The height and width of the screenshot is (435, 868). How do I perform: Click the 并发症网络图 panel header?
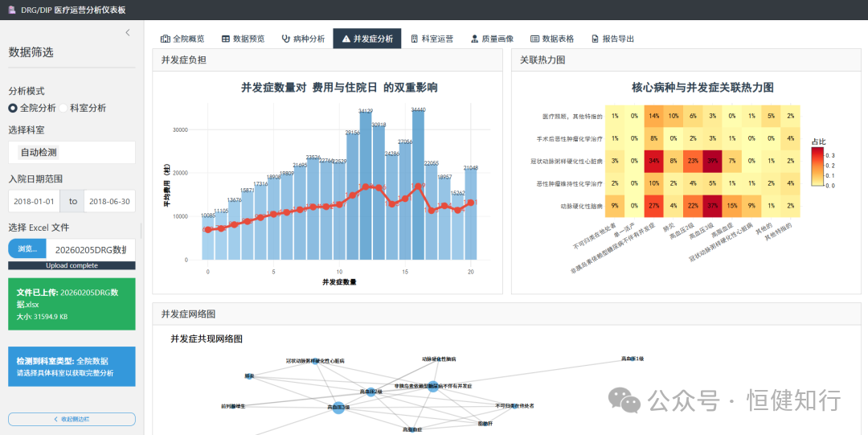[506, 314]
